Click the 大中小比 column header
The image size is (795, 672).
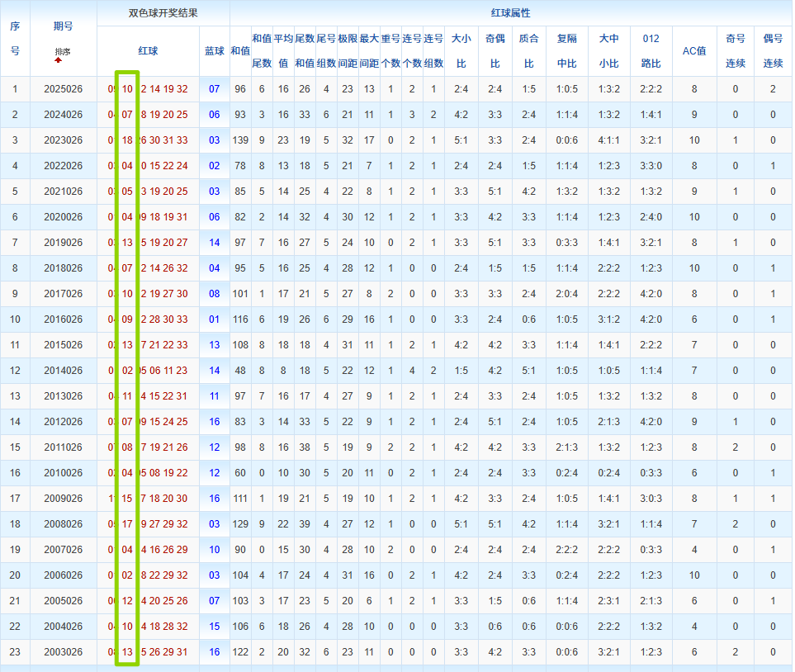609,50
